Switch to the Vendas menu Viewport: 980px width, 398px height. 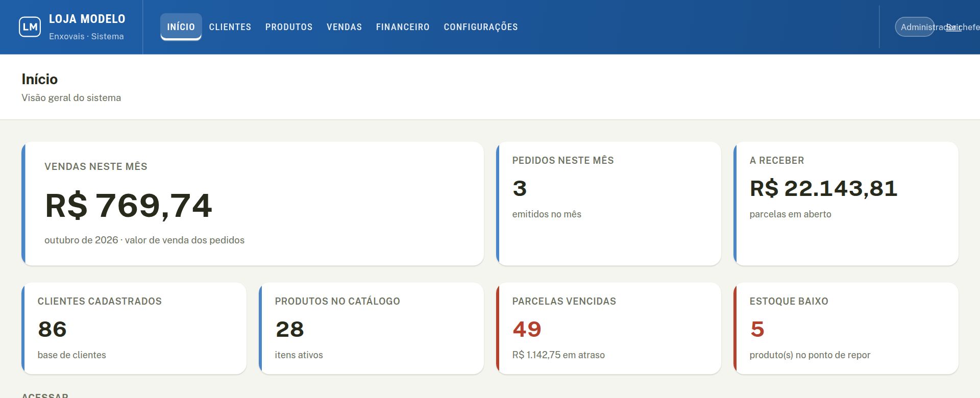pyautogui.click(x=345, y=27)
